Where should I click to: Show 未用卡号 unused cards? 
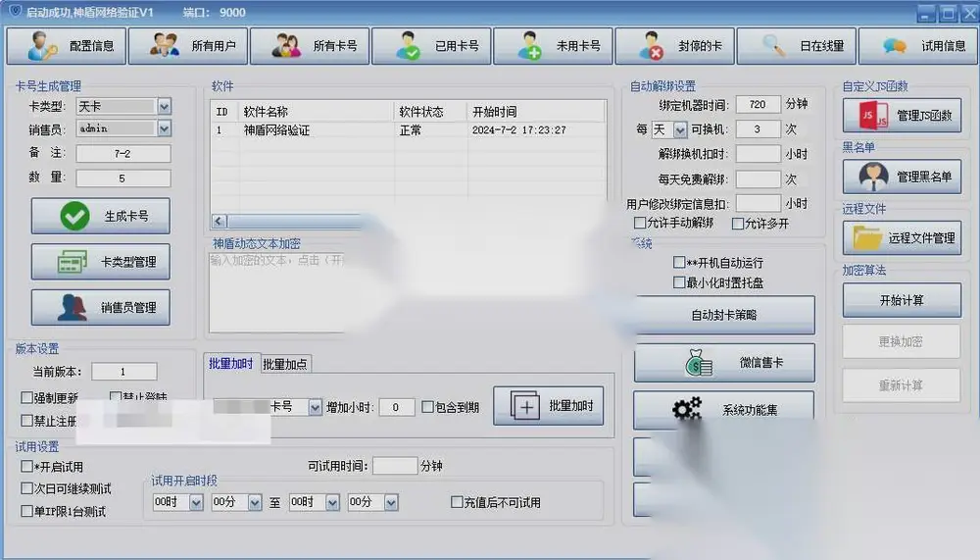(553, 46)
